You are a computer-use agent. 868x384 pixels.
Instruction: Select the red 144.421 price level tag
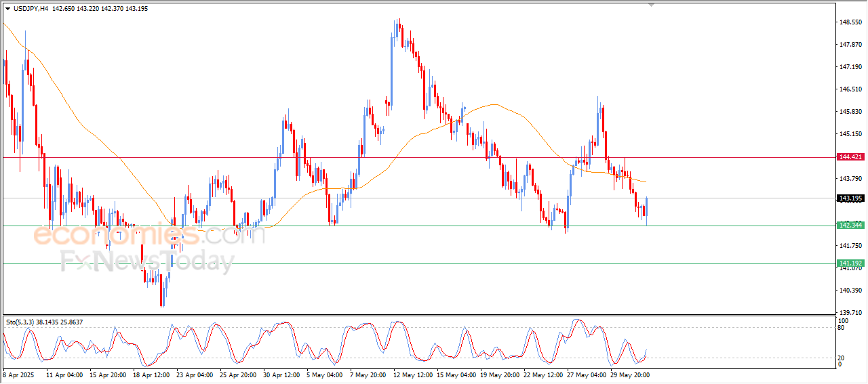pos(850,157)
